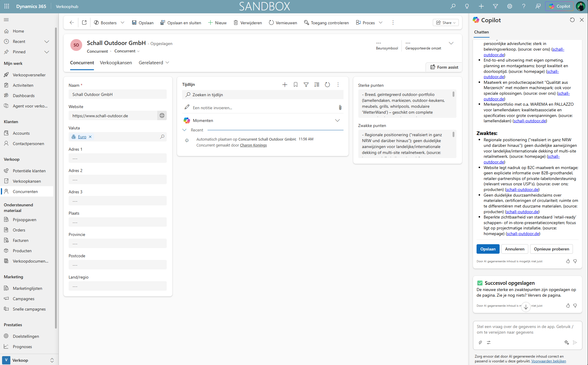Image resolution: width=588 pixels, height=365 pixels.
Task: Expand the Momenten section
Action: [x=337, y=120]
